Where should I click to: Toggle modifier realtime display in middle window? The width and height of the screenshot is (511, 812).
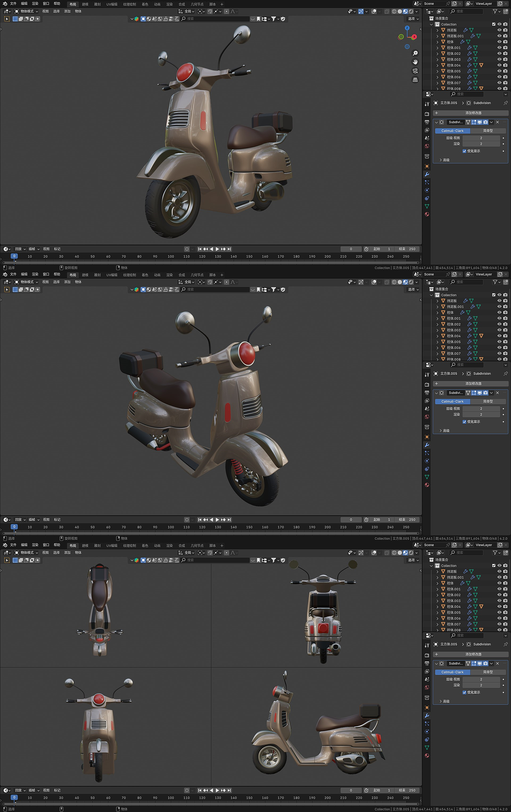[x=479, y=393]
